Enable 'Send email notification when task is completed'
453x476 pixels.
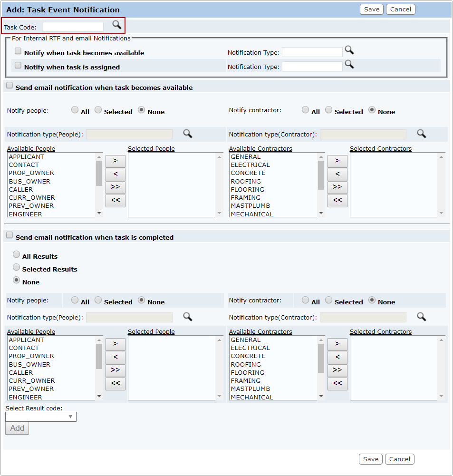(9, 235)
